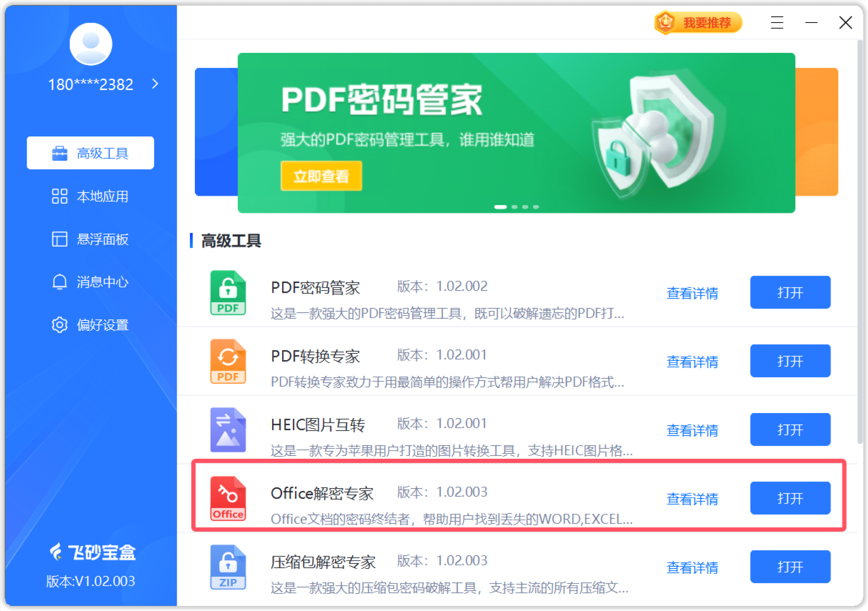Click HEIC图片互转 description text

452,451
